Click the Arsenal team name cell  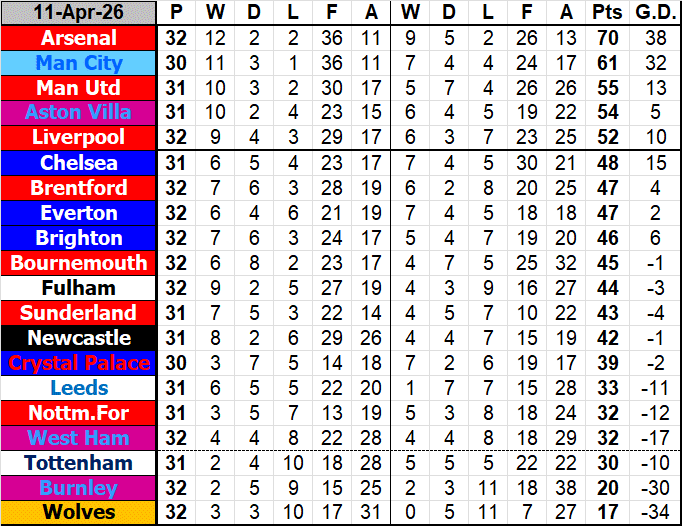click(x=79, y=38)
